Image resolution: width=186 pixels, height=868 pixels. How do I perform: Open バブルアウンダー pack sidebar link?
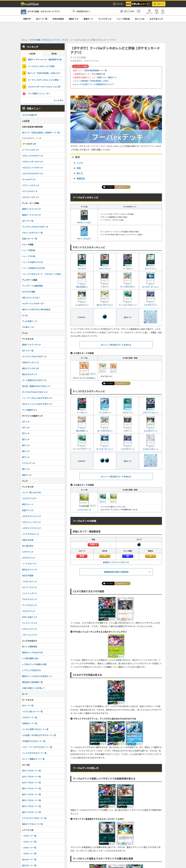point(43,499)
